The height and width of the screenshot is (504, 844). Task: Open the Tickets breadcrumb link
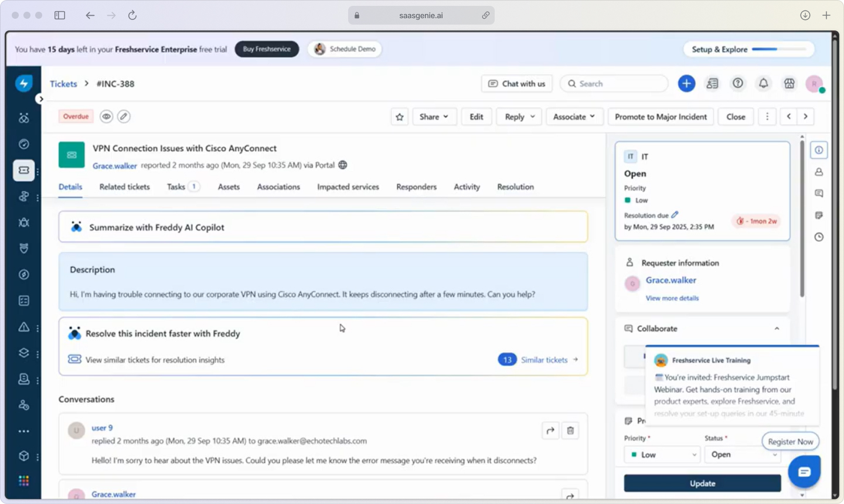point(63,84)
